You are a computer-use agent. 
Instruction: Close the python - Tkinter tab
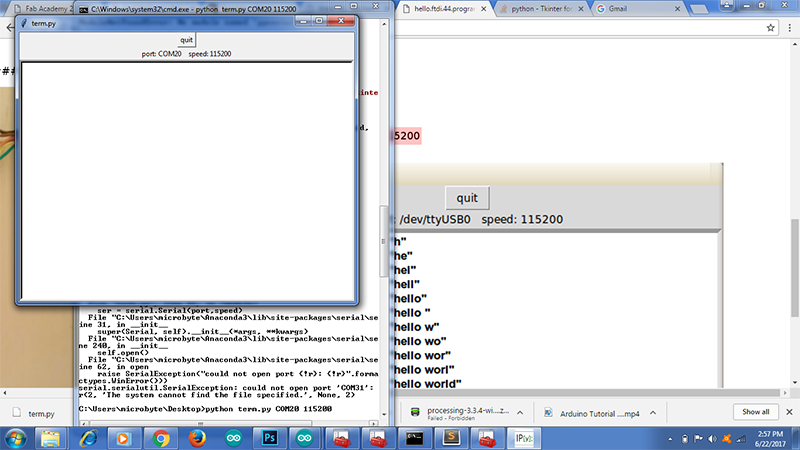tap(581, 9)
